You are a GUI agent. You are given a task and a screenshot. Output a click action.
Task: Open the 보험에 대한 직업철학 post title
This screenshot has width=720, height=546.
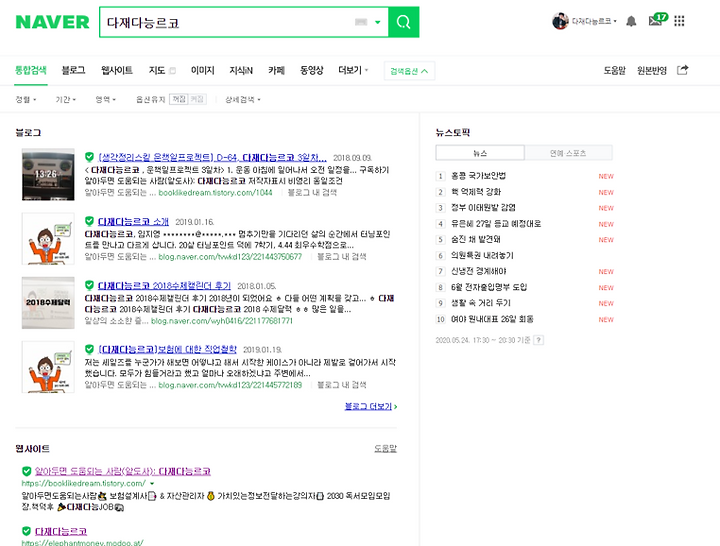coord(168,349)
